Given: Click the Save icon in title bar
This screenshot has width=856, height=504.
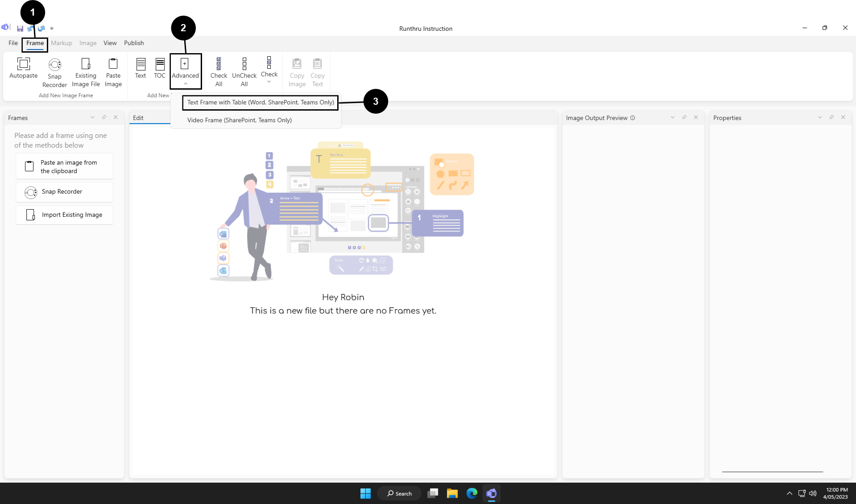Looking at the screenshot, I should coord(20,29).
